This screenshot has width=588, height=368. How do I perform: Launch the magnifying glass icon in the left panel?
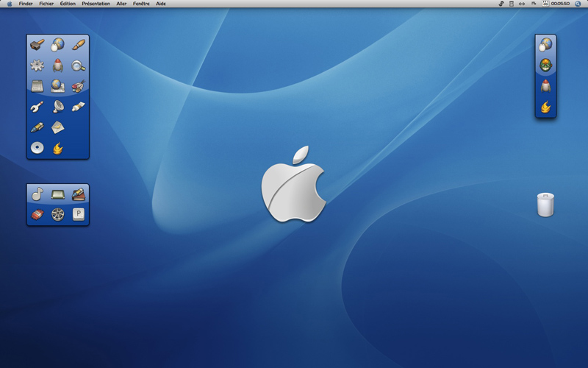[79, 66]
